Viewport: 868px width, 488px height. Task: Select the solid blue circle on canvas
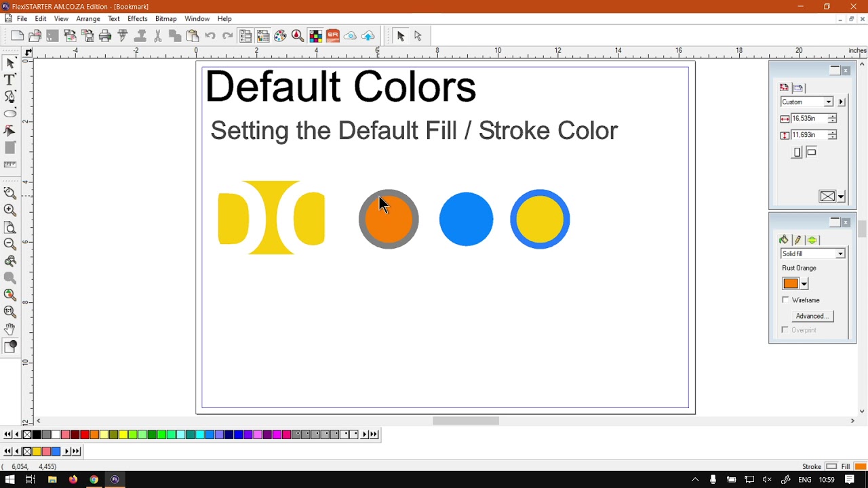[x=466, y=219]
